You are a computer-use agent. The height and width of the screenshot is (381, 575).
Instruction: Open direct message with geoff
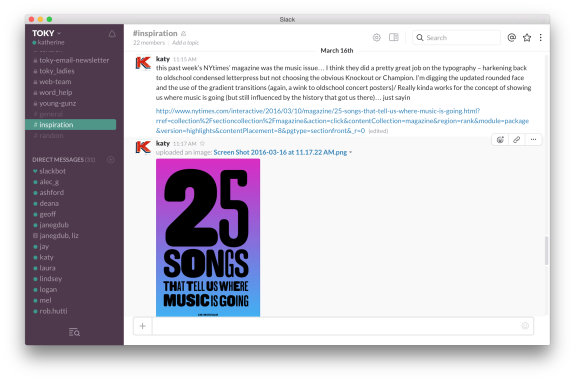[x=48, y=214]
